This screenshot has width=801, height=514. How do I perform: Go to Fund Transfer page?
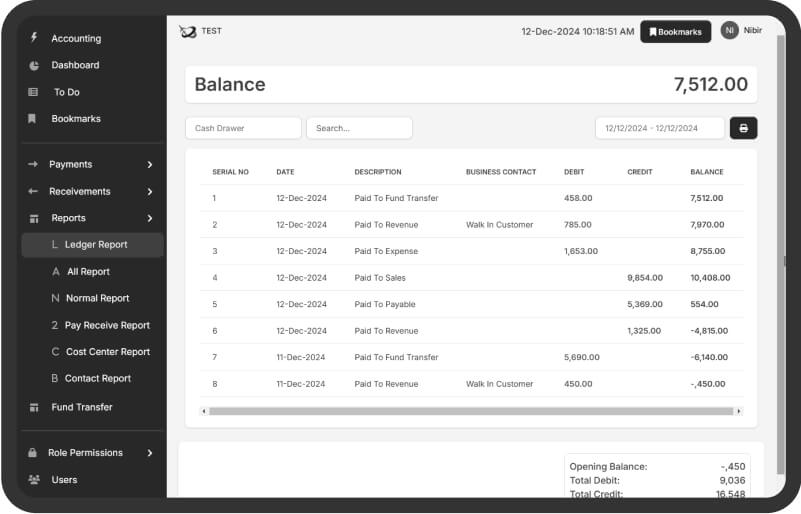(82, 407)
